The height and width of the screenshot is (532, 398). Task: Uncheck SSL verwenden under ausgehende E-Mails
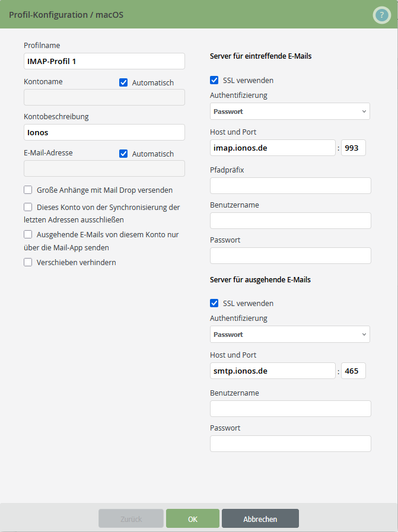point(214,303)
